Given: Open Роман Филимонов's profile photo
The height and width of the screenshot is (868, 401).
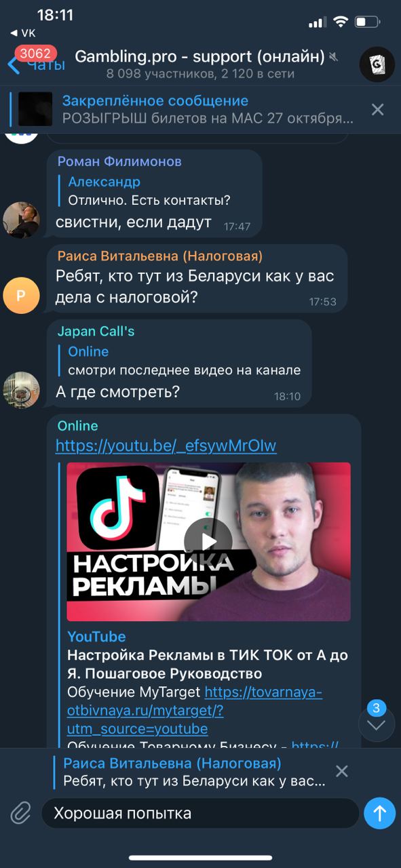Looking at the screenshot, I should point(21,220).
